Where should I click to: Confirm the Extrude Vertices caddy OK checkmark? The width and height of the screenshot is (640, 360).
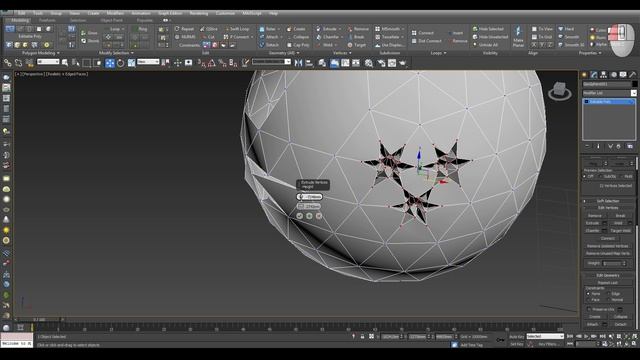tap(300, 216)
